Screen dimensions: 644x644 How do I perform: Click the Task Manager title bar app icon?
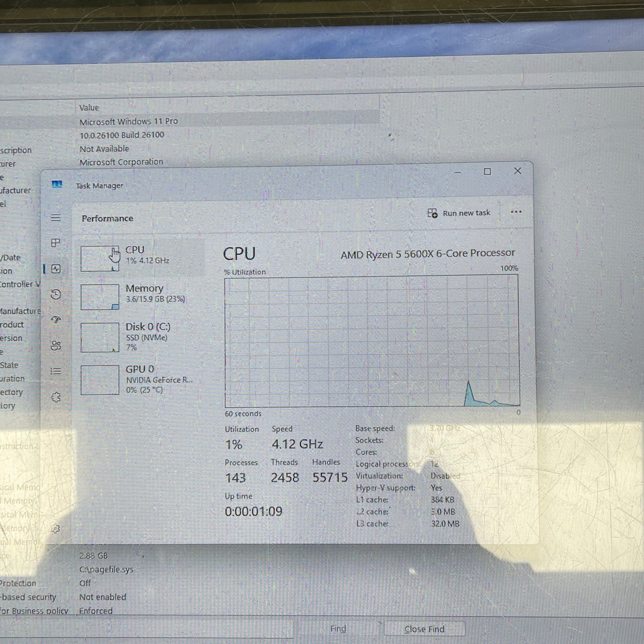pyautogui.click(x=57, y=185)
